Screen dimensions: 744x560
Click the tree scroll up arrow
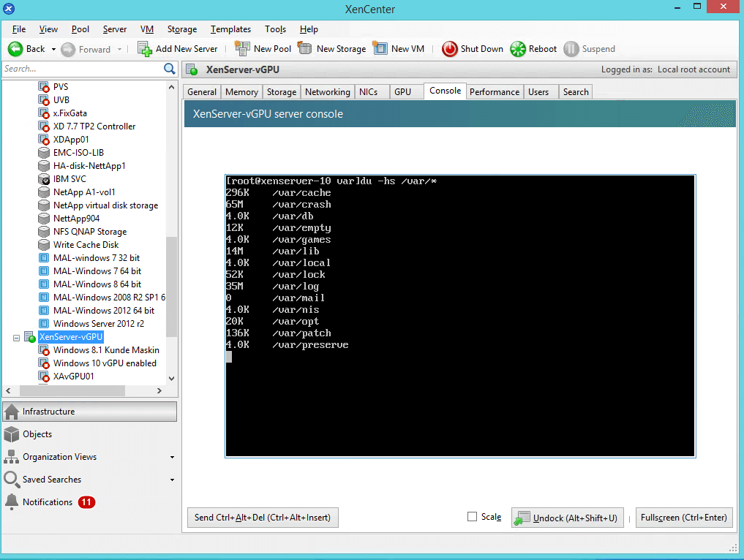point(171,87)
